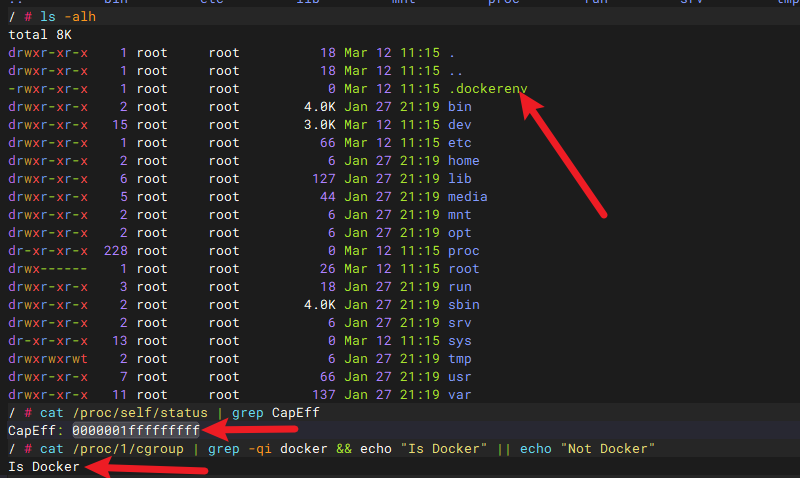
Task: Click the home directory name
Action: coord(464,161)
